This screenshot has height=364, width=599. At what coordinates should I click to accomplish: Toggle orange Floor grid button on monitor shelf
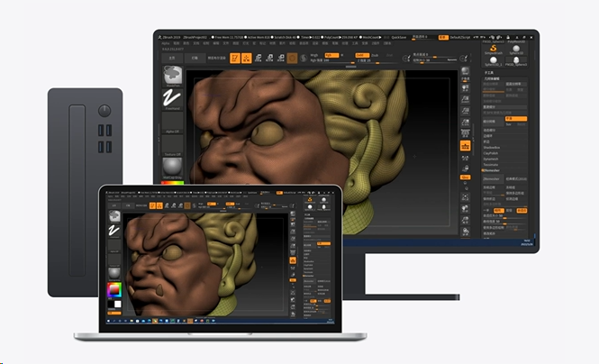coord(465,146)
